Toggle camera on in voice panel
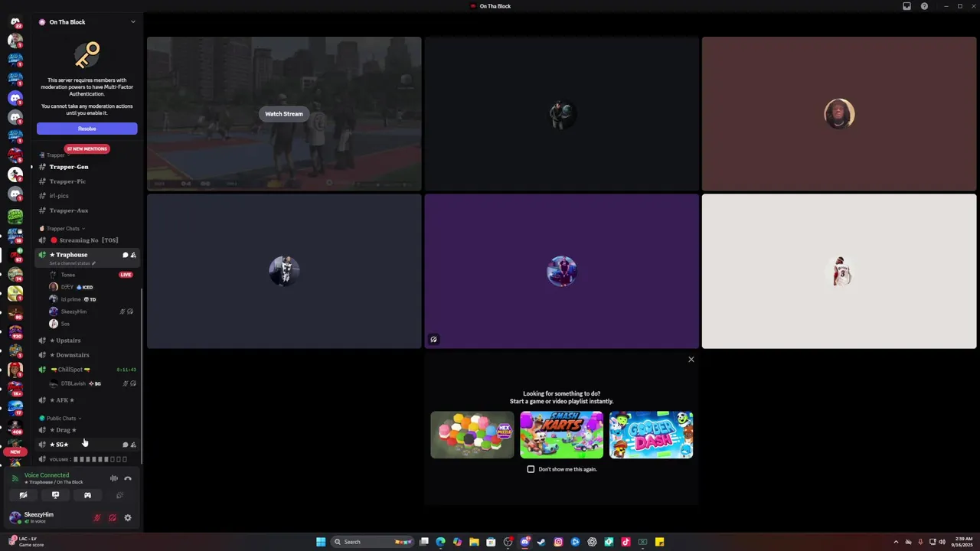 click(23, 495)
